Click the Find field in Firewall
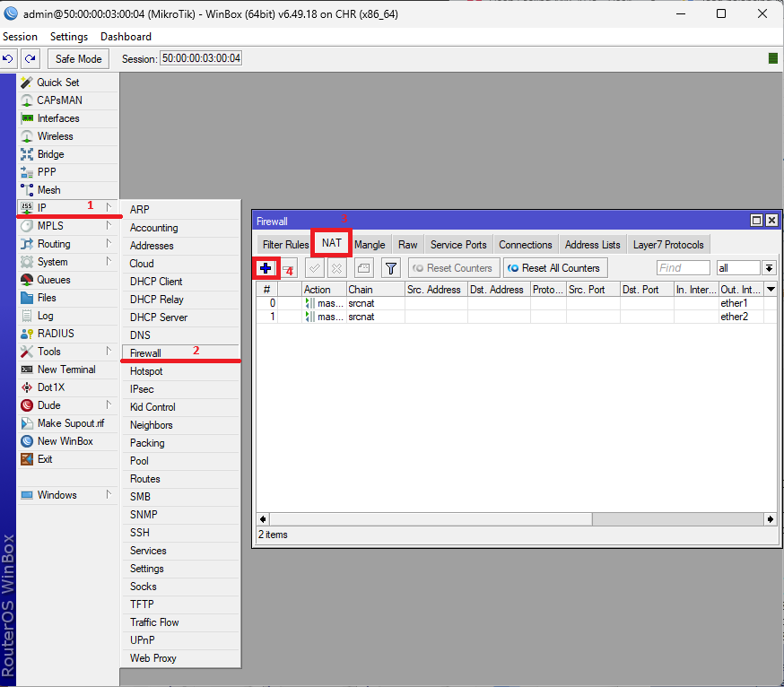The width and height of the screenshot is (784, 687). coord(683,268)
